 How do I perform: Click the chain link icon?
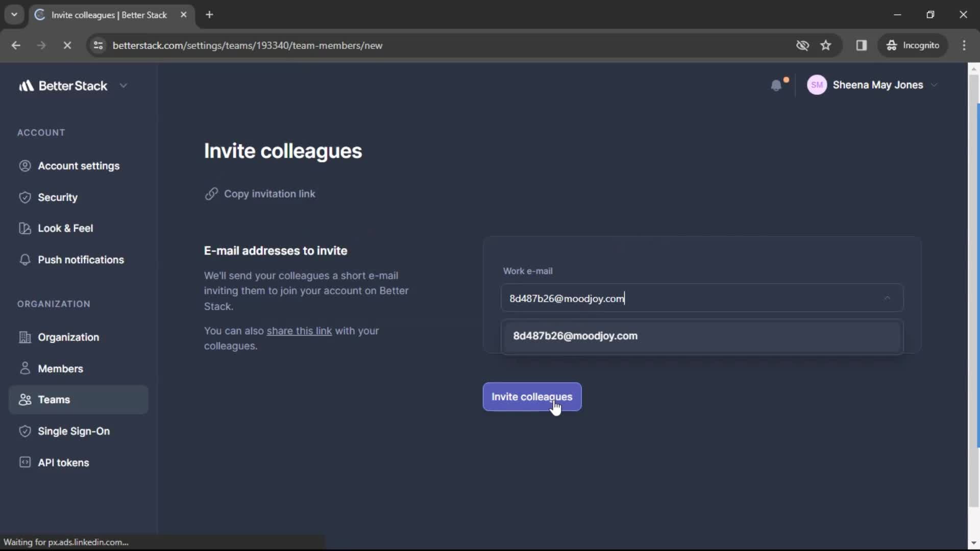211,194
